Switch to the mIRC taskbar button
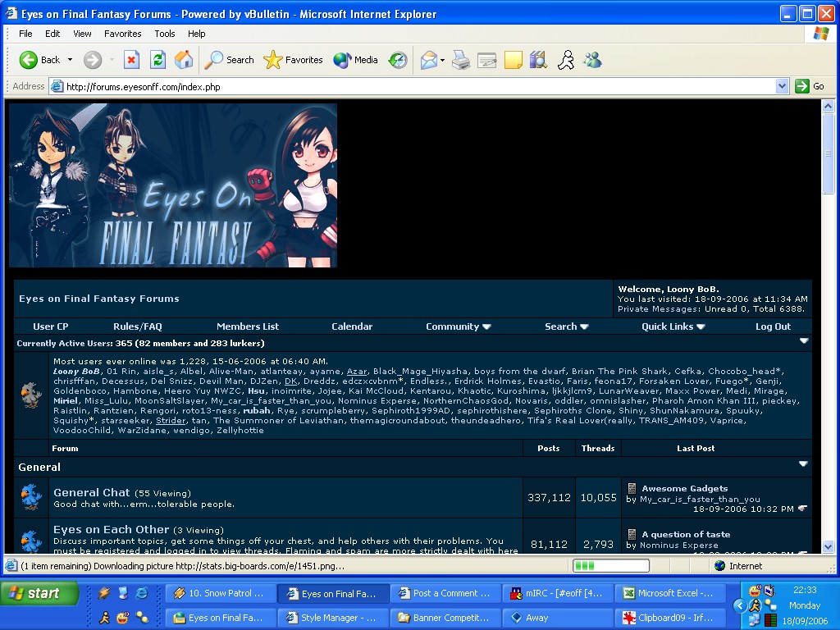This screenshot has height=630, width=840. (x=557, y=593)
